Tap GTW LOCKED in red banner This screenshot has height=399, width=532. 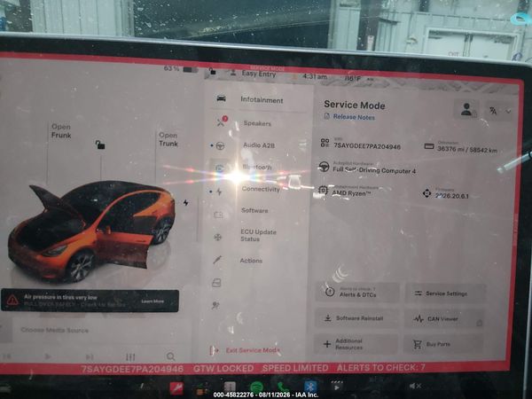coord(223,368)
